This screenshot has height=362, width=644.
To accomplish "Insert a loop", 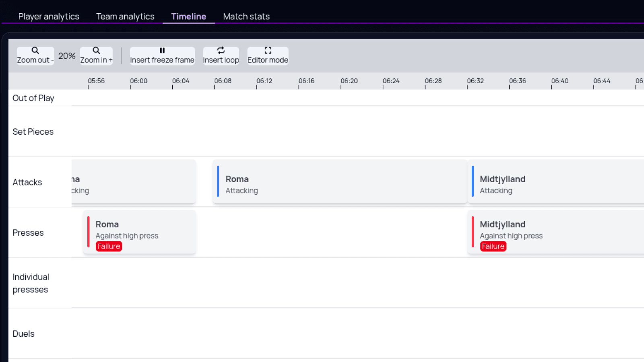I will (x=221, y=56).
